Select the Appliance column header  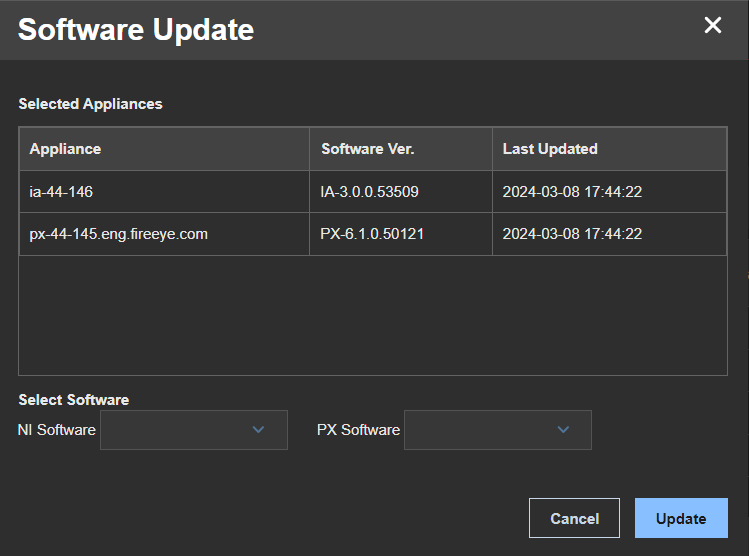(164, 149)
